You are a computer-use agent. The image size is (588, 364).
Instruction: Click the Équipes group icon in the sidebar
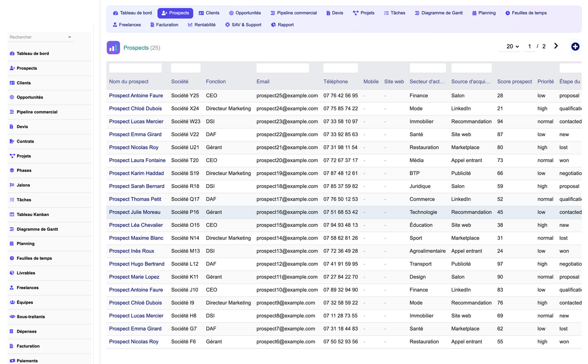pos(12,302)
